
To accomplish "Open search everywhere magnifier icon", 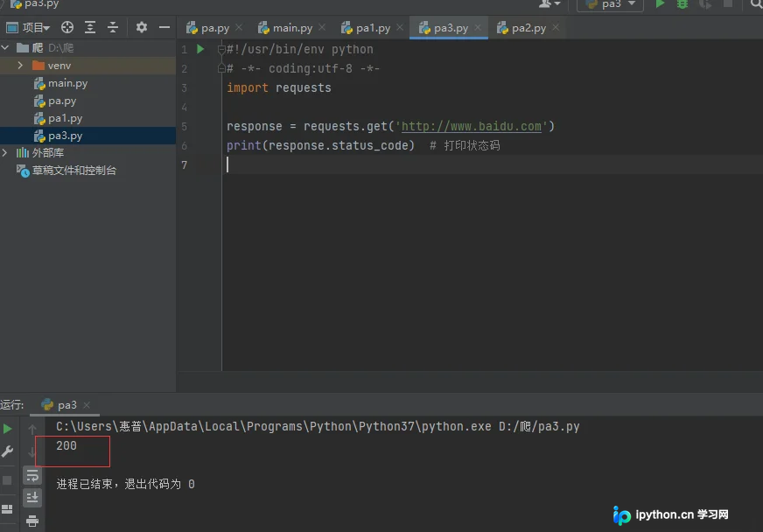I will click(757, 4).
